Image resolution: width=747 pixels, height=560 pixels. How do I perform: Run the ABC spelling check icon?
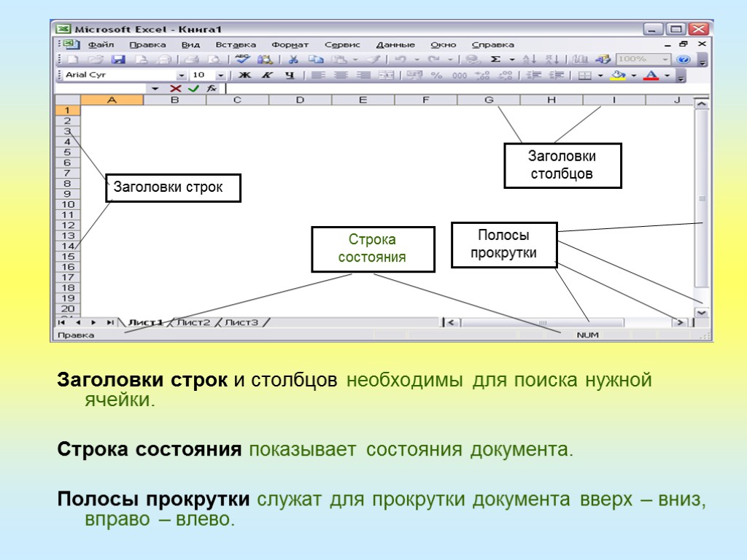coord(242,59)
